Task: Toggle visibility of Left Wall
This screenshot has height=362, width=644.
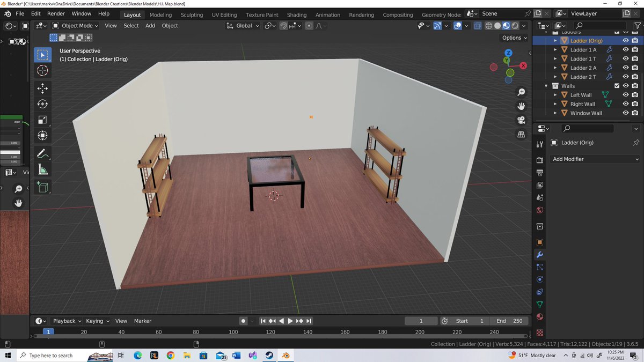Action: pyautogui.click(x=626, y=95)
